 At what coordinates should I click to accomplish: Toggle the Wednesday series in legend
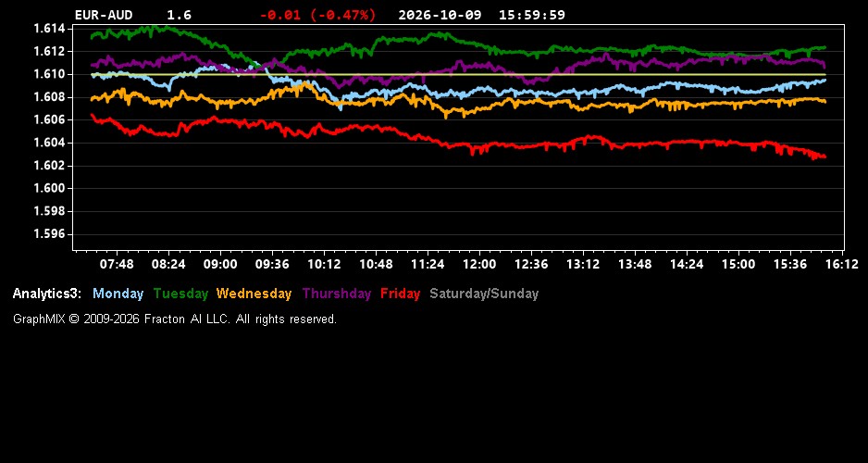[254, 294]
